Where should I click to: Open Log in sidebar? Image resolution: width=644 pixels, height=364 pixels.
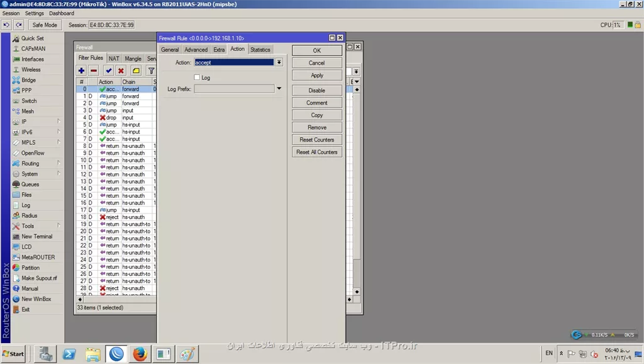coord(25,205)
